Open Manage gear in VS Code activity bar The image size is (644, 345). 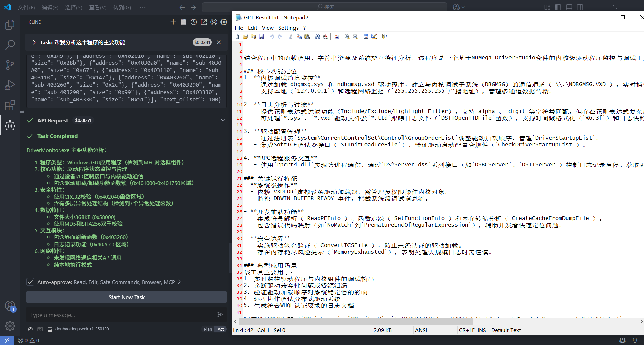pos(10,326)
